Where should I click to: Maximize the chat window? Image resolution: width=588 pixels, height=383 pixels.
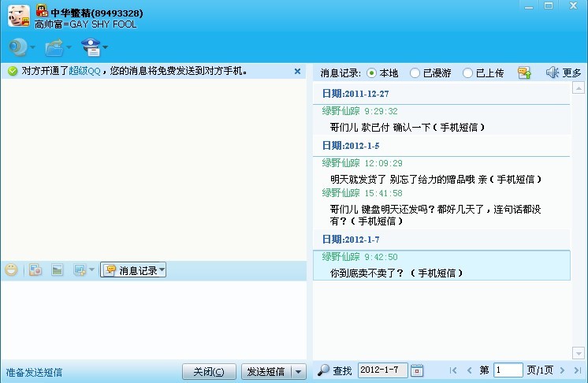(x=549, y=6)
